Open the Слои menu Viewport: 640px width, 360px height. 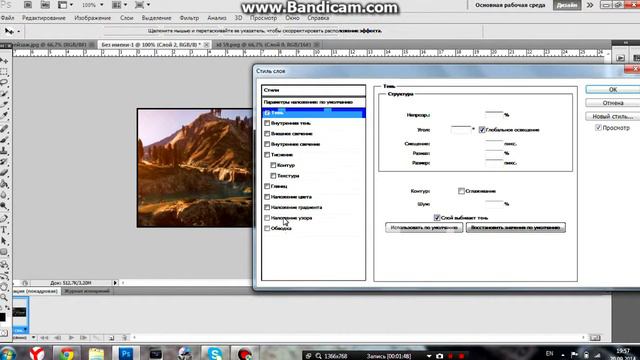pos(127,18)
